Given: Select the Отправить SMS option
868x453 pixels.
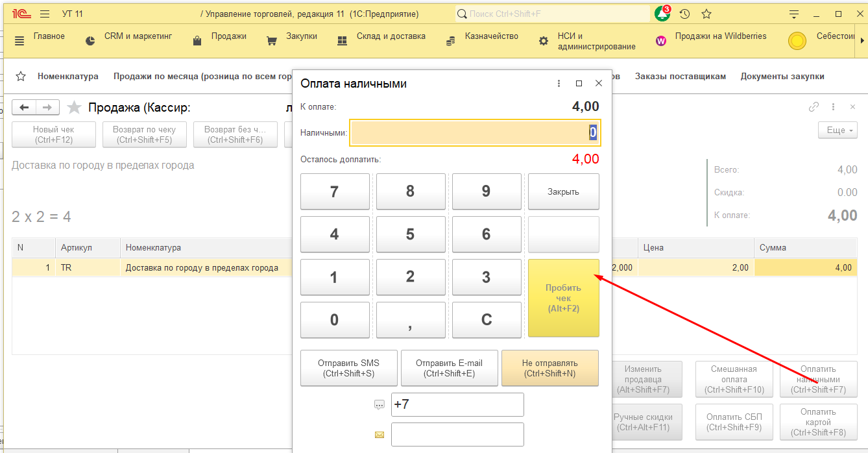Looking at the screenshot, I should tap(348, 368).
